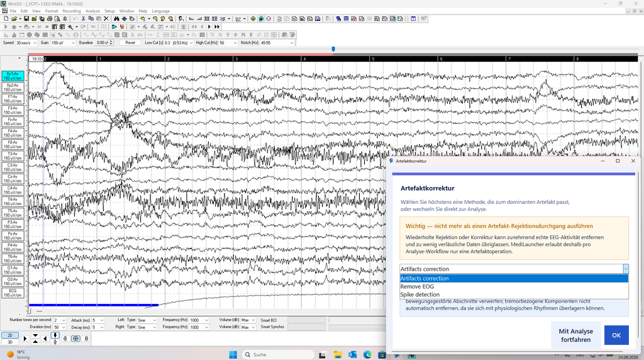Click the green play-arrow toolbar icon
The width and height of the screenshot is (644, 360).
coord(114,26)
